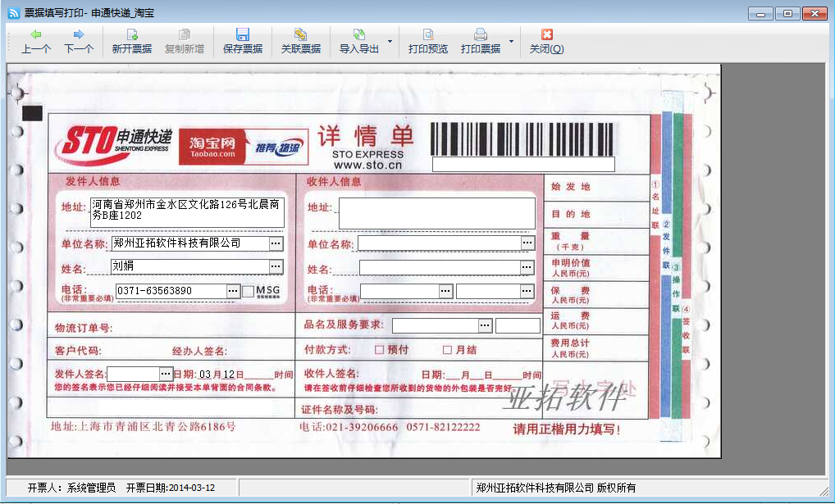Click the 导入导出 import export icon
The image size is (835, 504).
click(x=359, y=42)
